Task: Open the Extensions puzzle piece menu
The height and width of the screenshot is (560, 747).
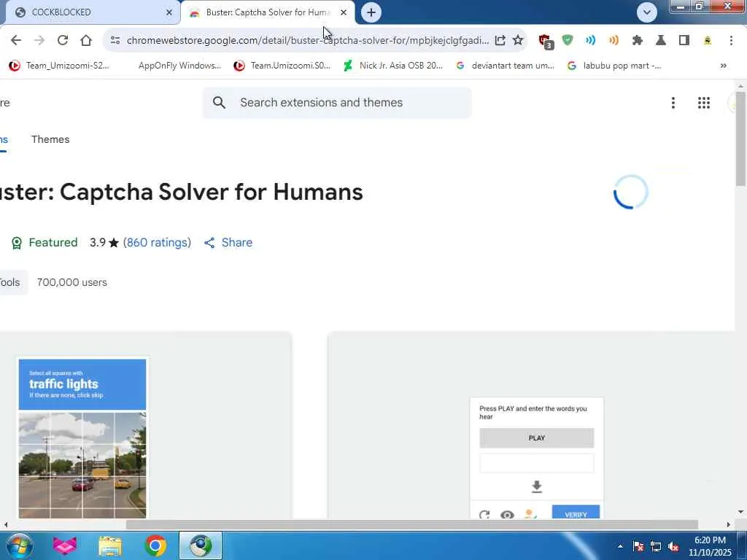Action: click(637, 41)
